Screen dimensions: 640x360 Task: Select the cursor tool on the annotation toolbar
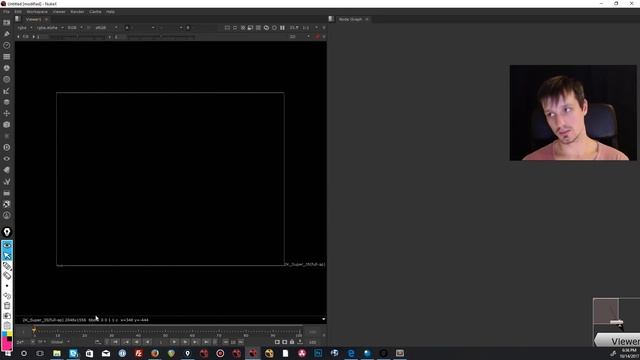tap(7, 256)
